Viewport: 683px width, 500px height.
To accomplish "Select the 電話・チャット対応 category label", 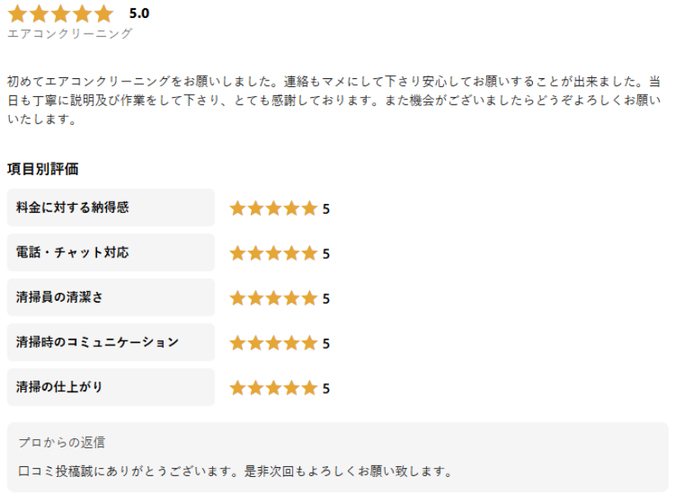I will (72, 252).
